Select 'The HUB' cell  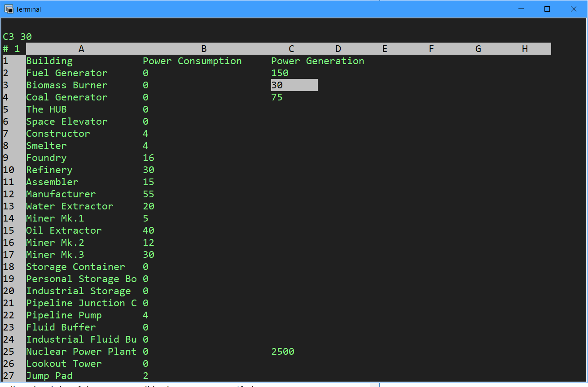coord(46,109)
